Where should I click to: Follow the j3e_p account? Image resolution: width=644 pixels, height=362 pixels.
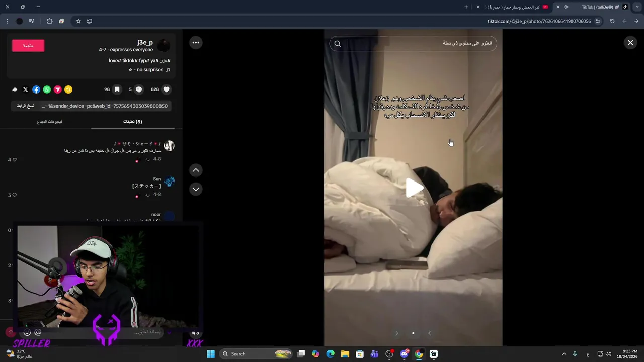tap(28, 45)
